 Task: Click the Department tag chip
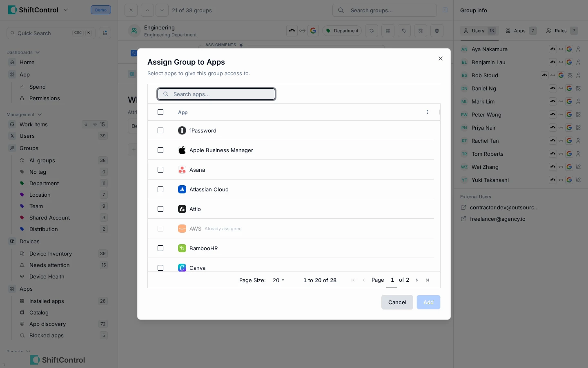342,31
